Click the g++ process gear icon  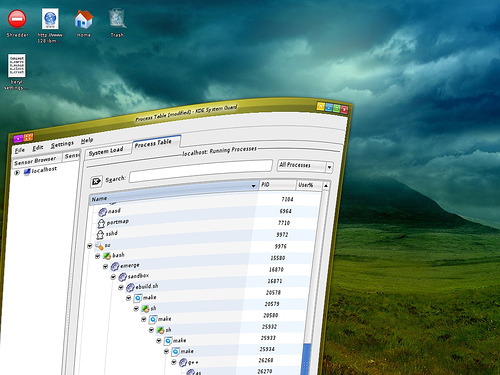coord(183,362)
